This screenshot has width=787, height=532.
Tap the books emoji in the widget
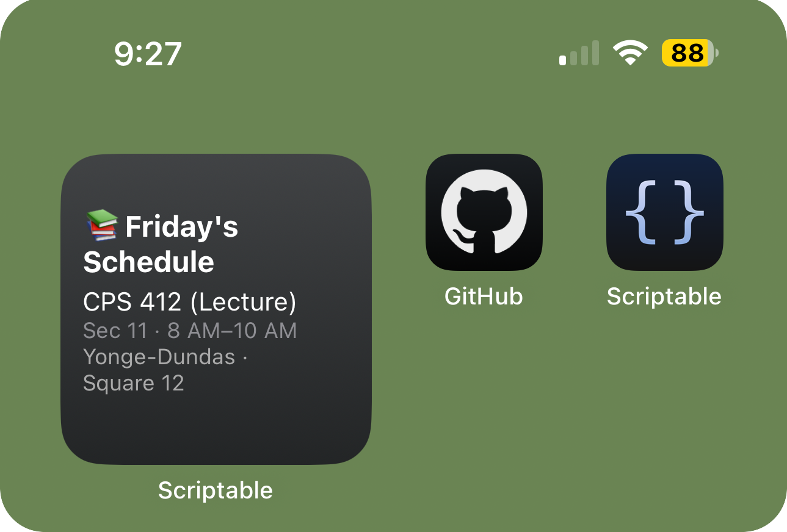[101, 225]
